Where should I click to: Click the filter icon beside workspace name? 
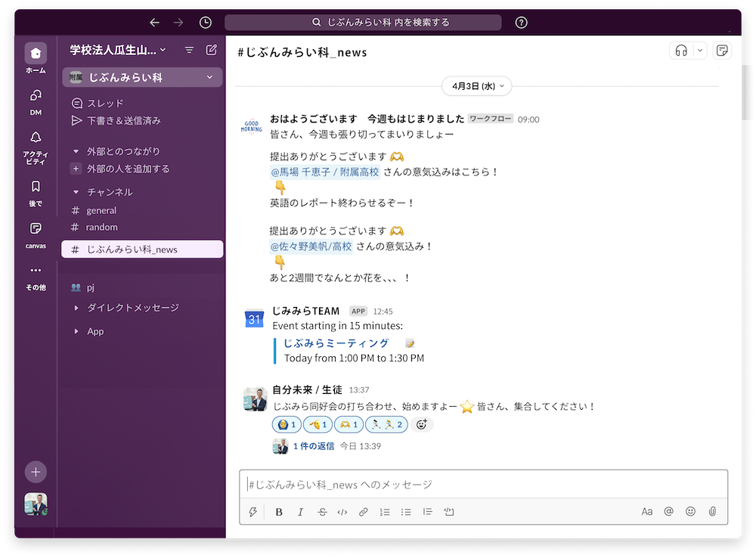pyautogui.click(x=190, y=50)
